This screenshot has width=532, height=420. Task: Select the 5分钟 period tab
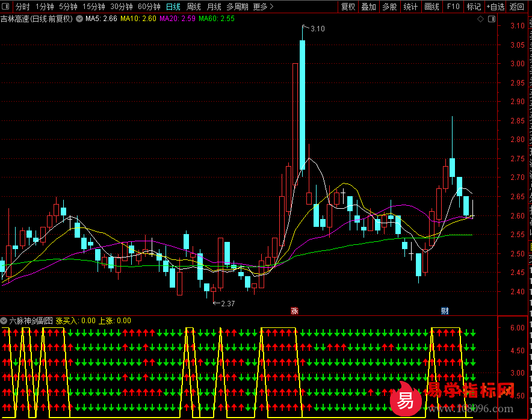click(x=68, y=7)
